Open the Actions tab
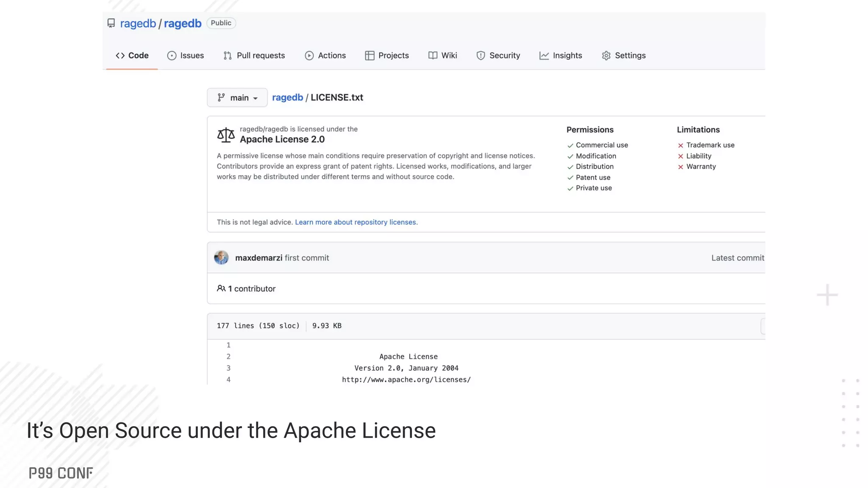Screen dimensions: 868x488 325,55
